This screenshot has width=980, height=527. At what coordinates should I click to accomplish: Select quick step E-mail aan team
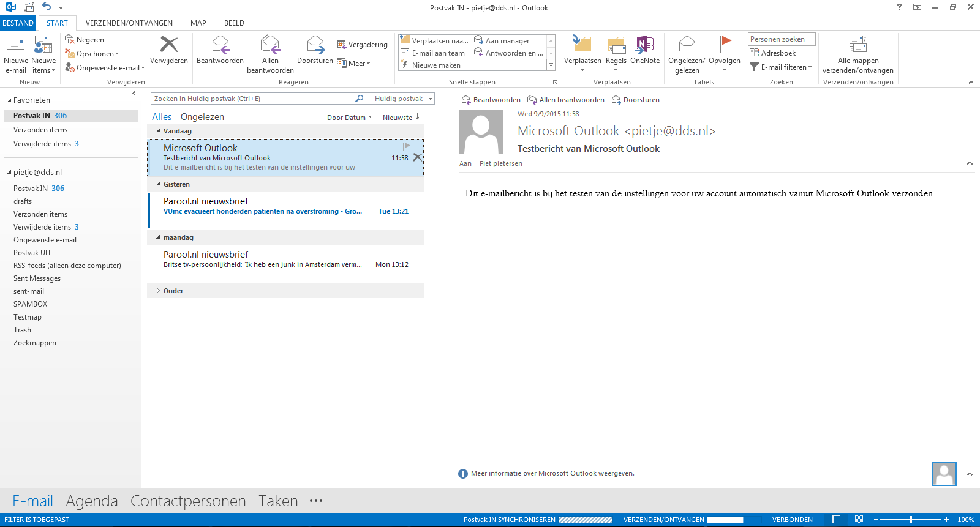(x=434, y=53)
